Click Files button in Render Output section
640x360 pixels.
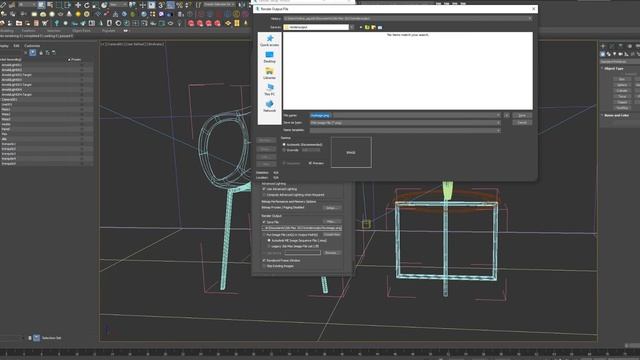tap(331, 222)
